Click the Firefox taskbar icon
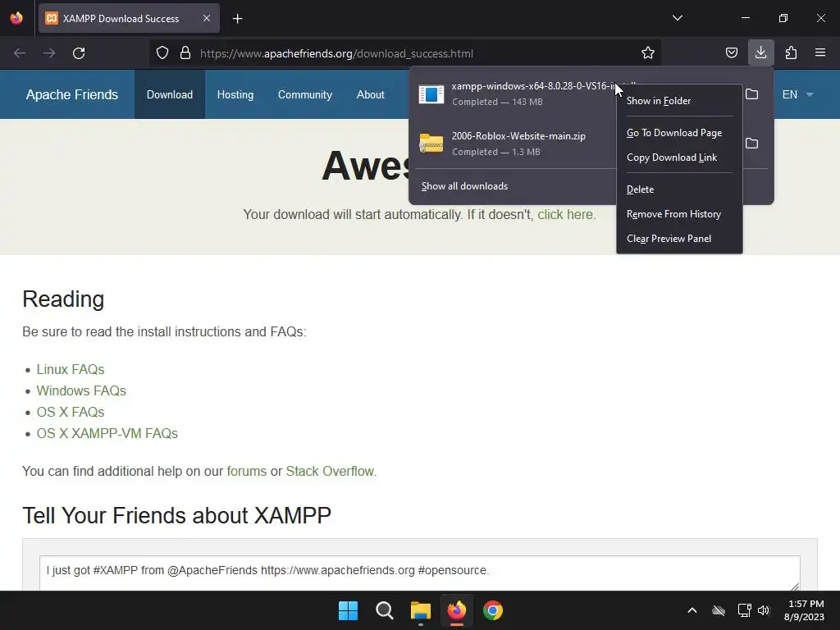840x630 pixels. (456, 610)
